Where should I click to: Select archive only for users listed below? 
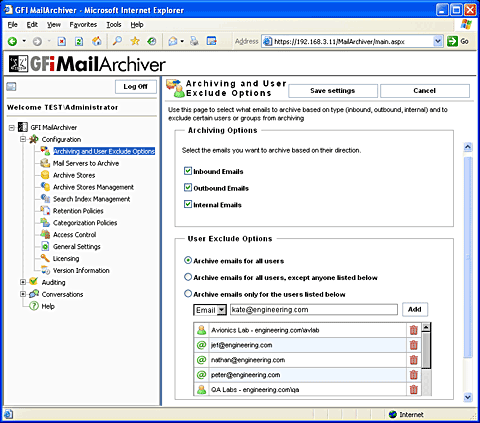click(188, 294)
